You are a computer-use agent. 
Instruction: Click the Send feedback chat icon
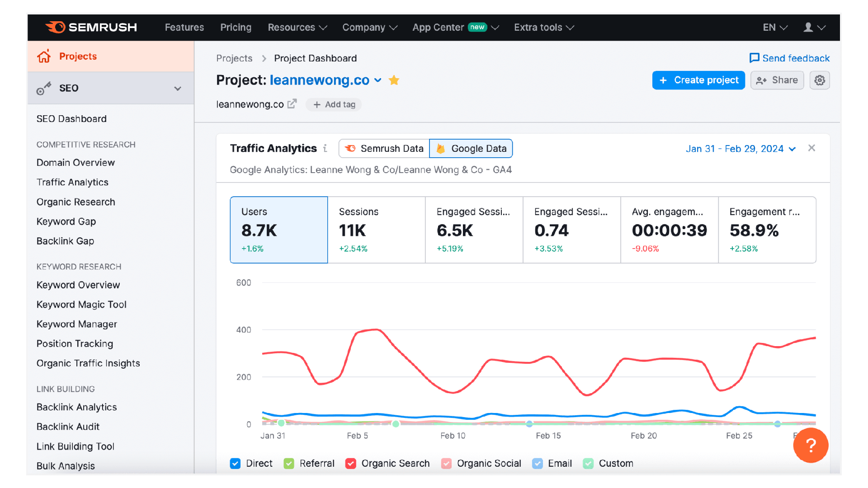754,58
